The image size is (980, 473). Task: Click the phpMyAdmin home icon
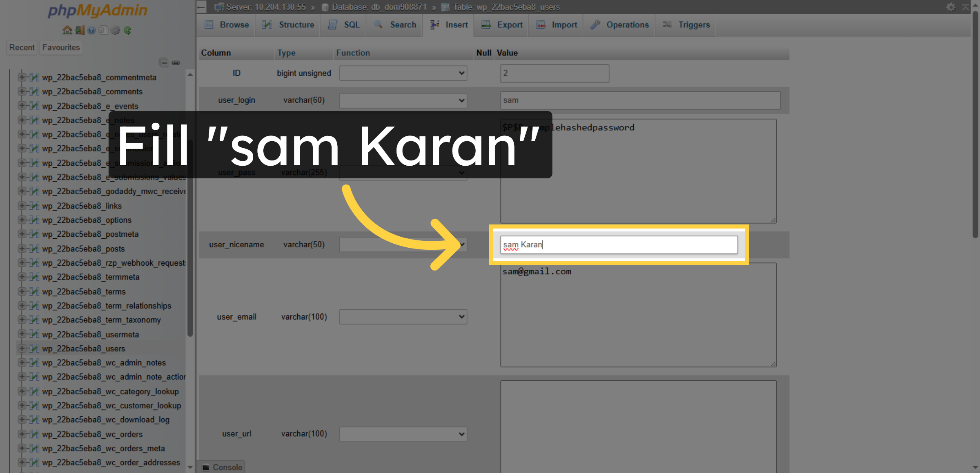click(x=67, y=30)
